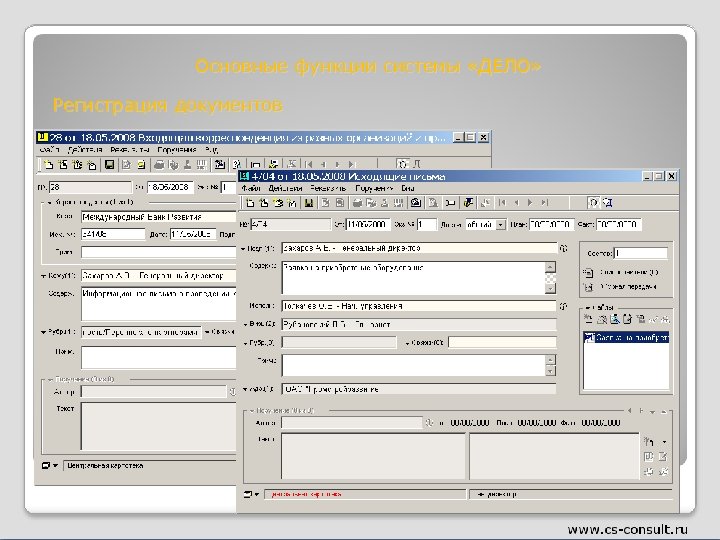Go to first record in Исходящие письма toolbar
720x540 pixels.
[502, 202]
